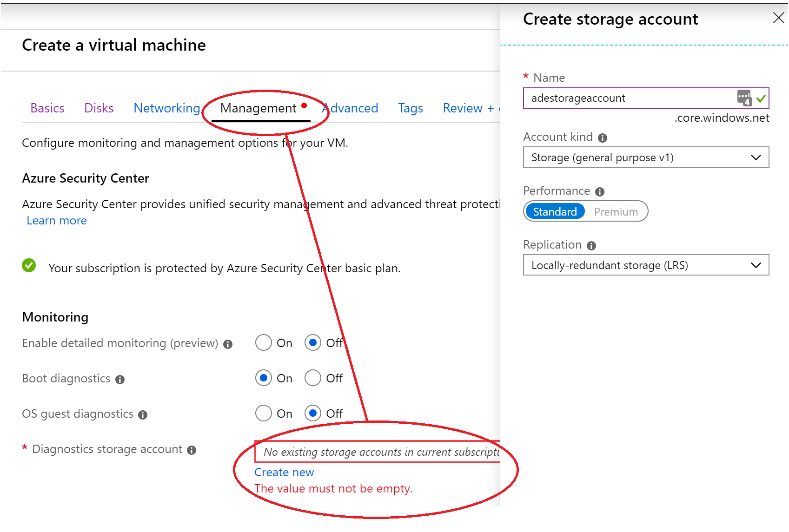
Task: Enable OS guest diagnostics
Action: 263,413
